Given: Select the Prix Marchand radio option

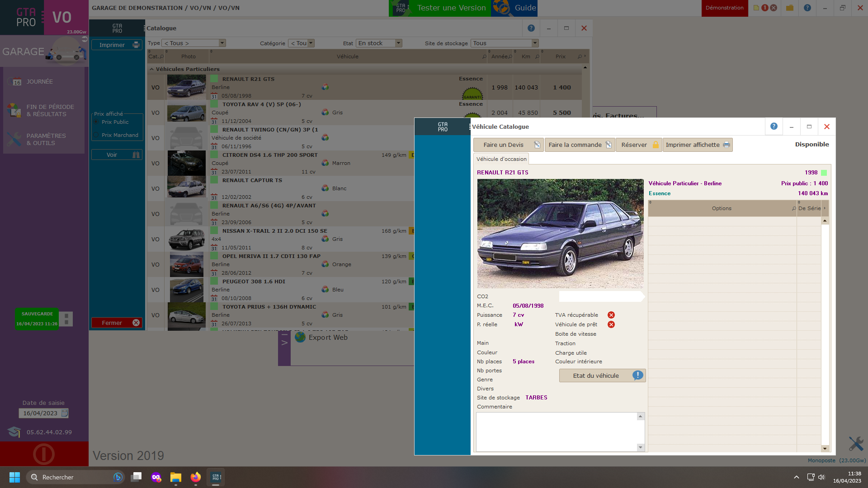Looking at the screenshot, I should click(x=96, y=135).
